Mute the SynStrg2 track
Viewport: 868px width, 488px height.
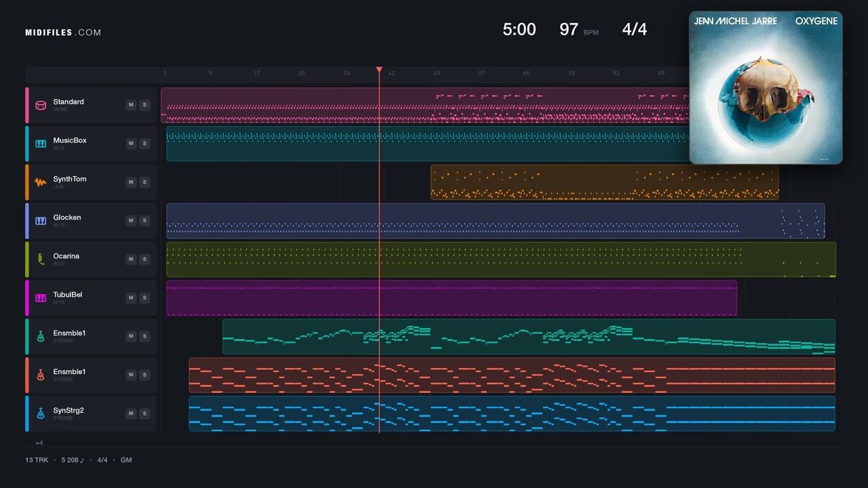(131, 414)
